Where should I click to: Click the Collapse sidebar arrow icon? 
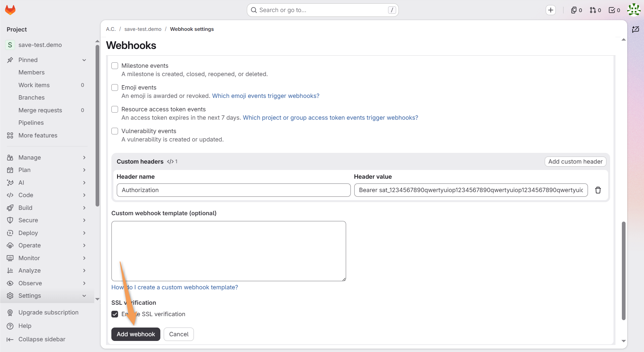(x=10, y=339)
